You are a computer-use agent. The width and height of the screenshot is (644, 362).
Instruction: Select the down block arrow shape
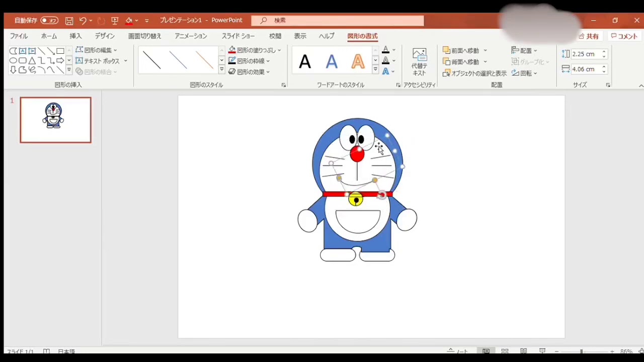point(13,70)
